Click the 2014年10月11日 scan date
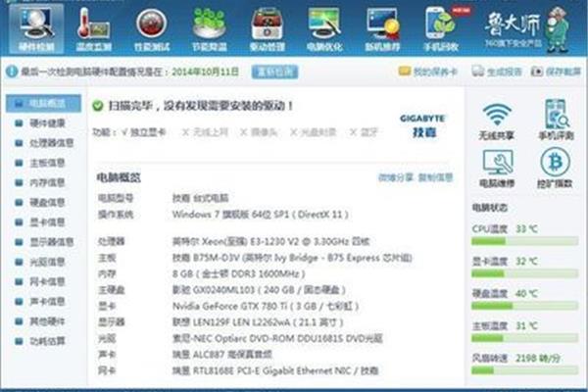Image resolution: width=588 pixels, height=392 pixels. pos(205,72)
